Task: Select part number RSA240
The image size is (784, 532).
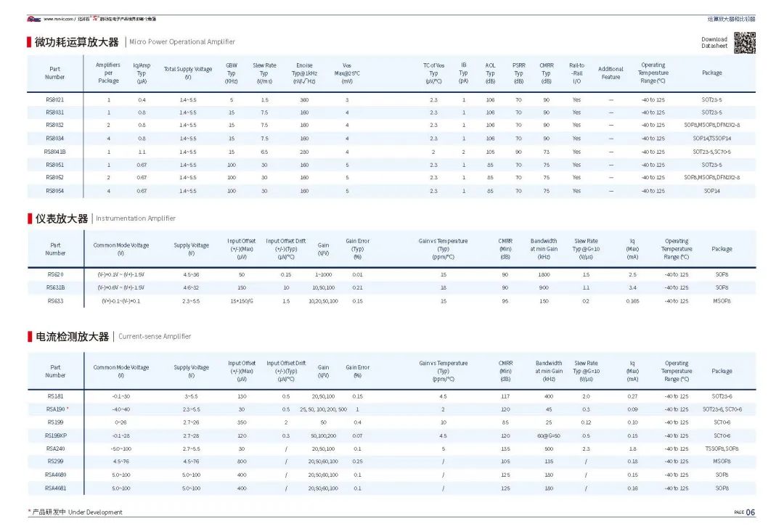Action: coord(55,449)
